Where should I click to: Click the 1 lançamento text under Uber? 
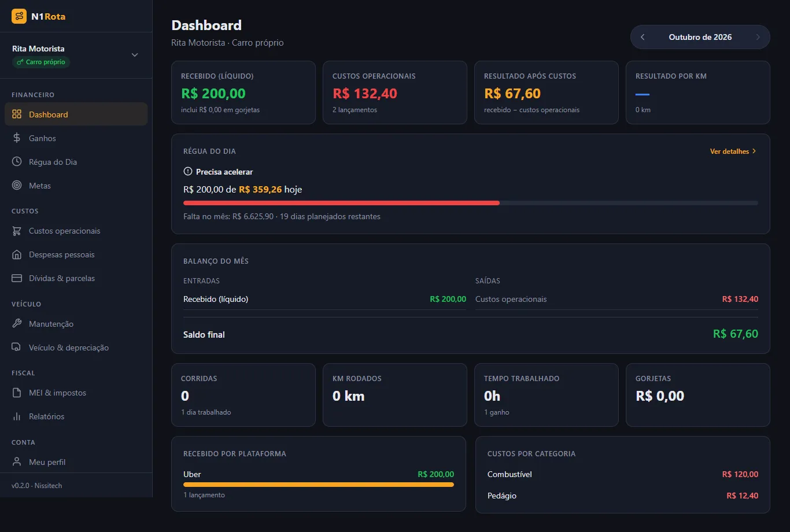[204, 495]
